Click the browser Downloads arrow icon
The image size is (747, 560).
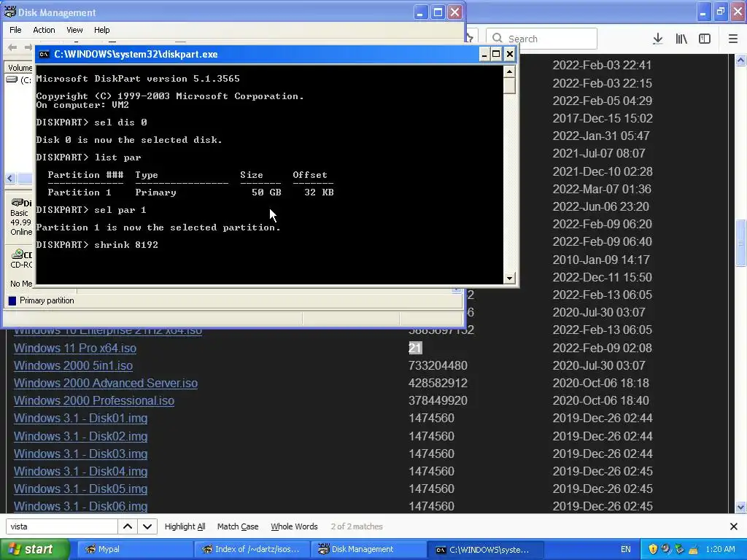pos(657,39)
